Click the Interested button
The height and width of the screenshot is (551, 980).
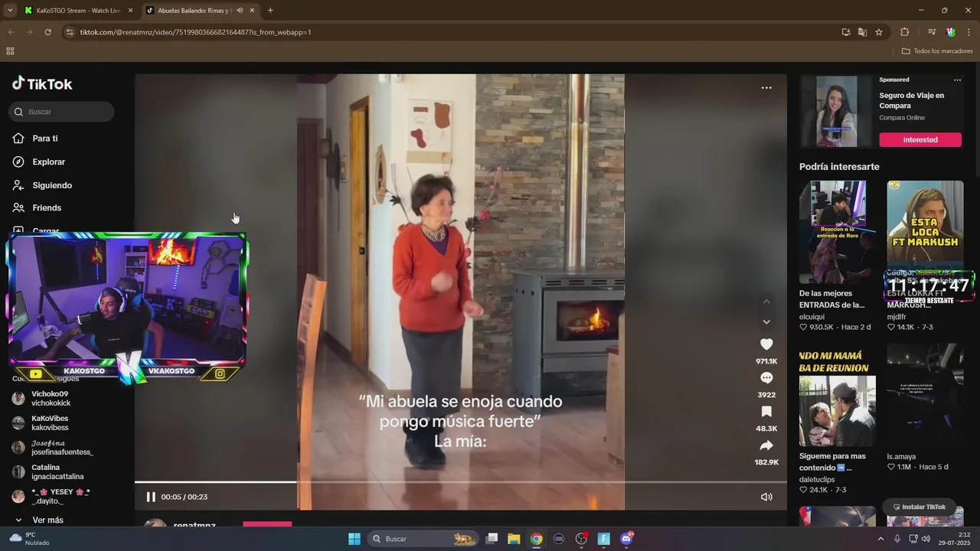point(920,140)
